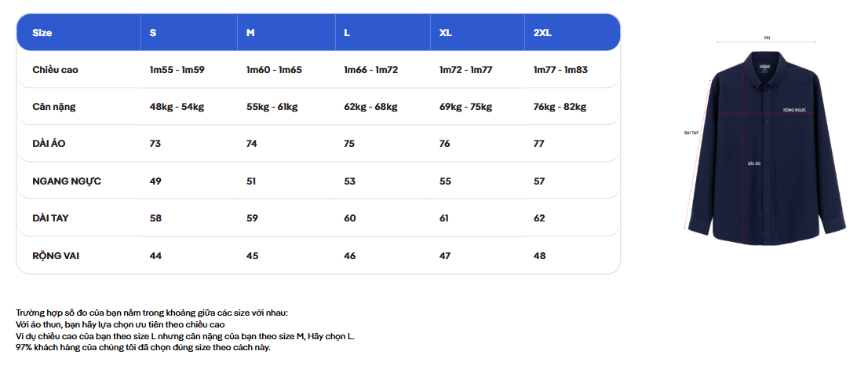Click the RỘNG NGỰC label on shirt

tap(795, 110)
